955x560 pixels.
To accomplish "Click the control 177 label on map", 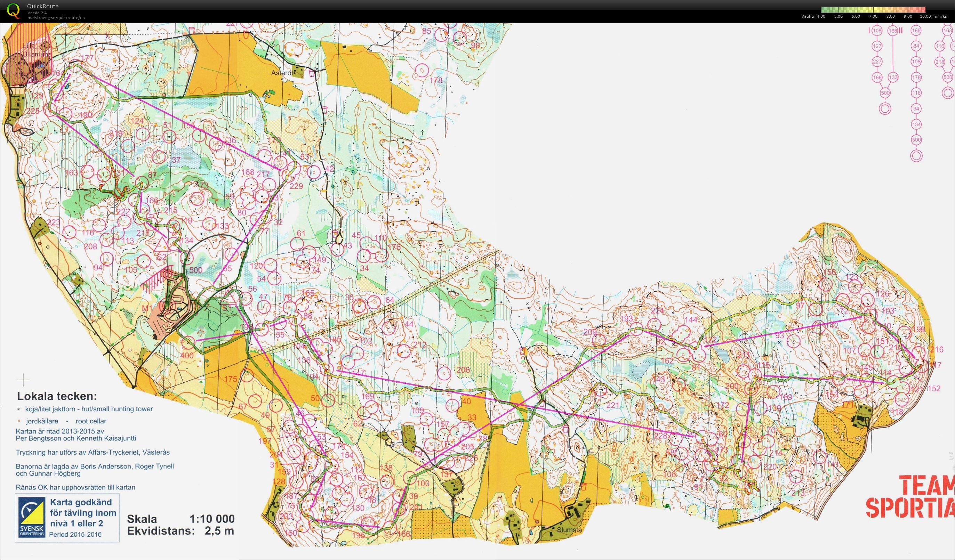I will click(87, 58).
